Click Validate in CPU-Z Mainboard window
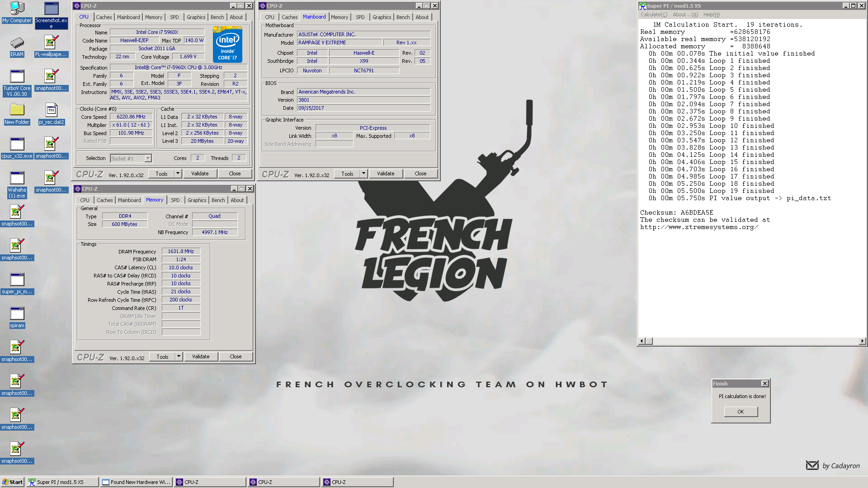This screenshot has height=488, width=868. (x=386, y=174)
